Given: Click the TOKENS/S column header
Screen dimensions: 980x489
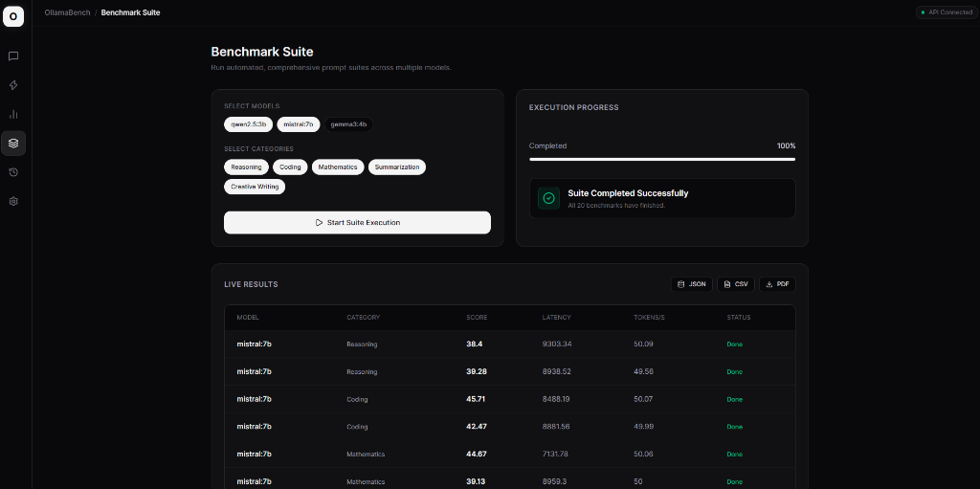Looking at the screenshot, I should coord(649,318).
